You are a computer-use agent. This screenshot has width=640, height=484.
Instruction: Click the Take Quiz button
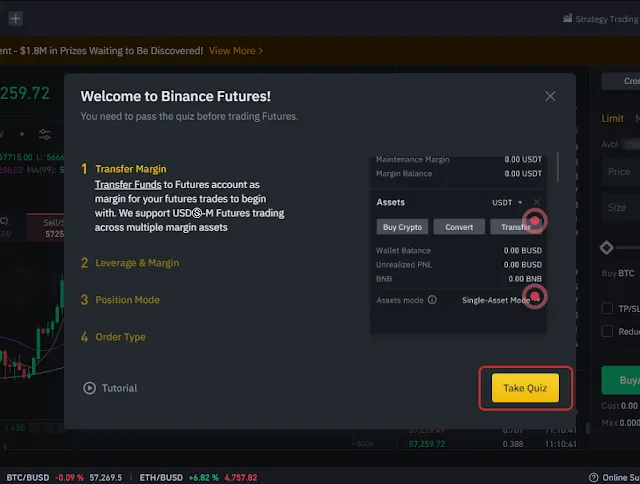click(525, 388)
